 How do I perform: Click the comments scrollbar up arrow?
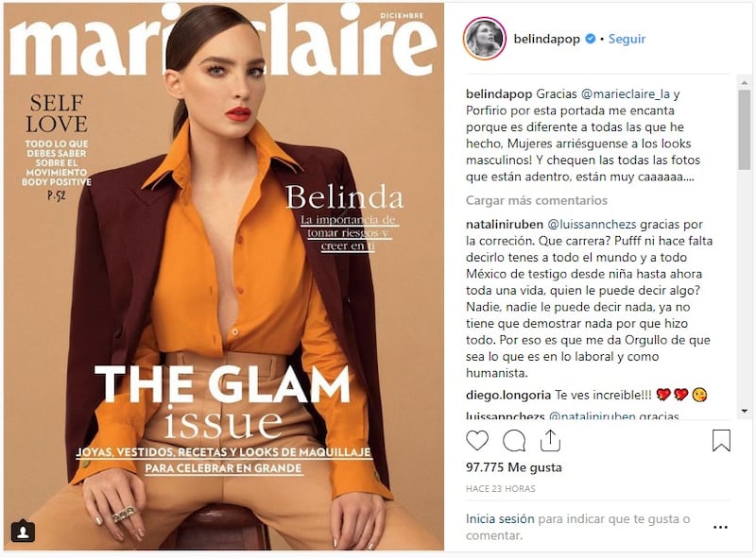745,82
